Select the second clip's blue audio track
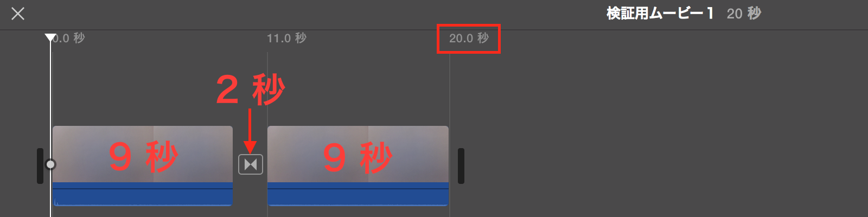The height and width of the screenshot is (217, 868). click(x=358, y=194)
